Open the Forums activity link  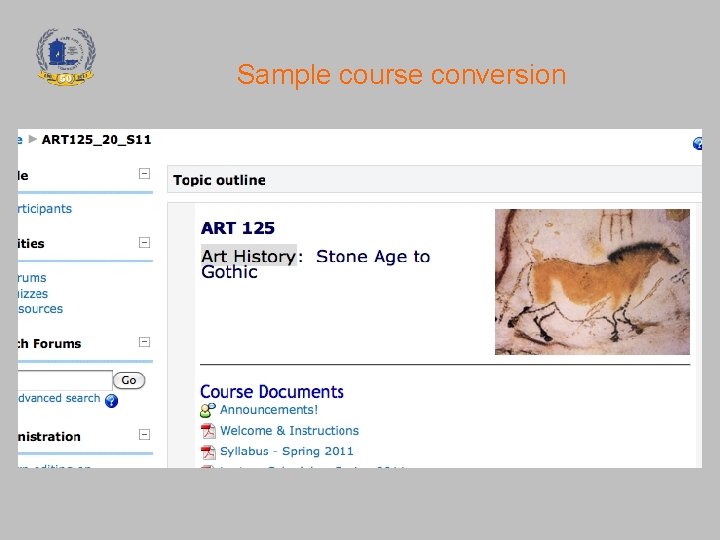(32, 278)
